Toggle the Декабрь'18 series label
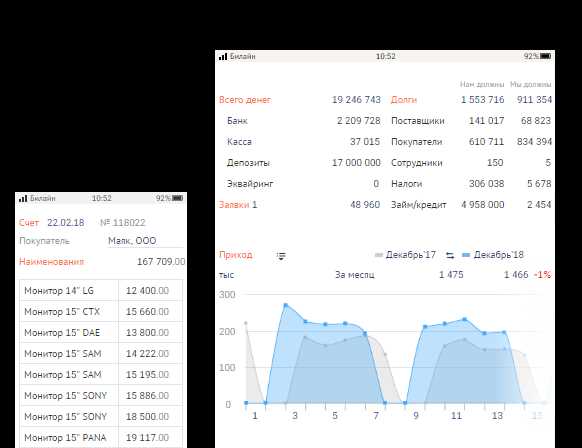582x448 pixels. 498,255
